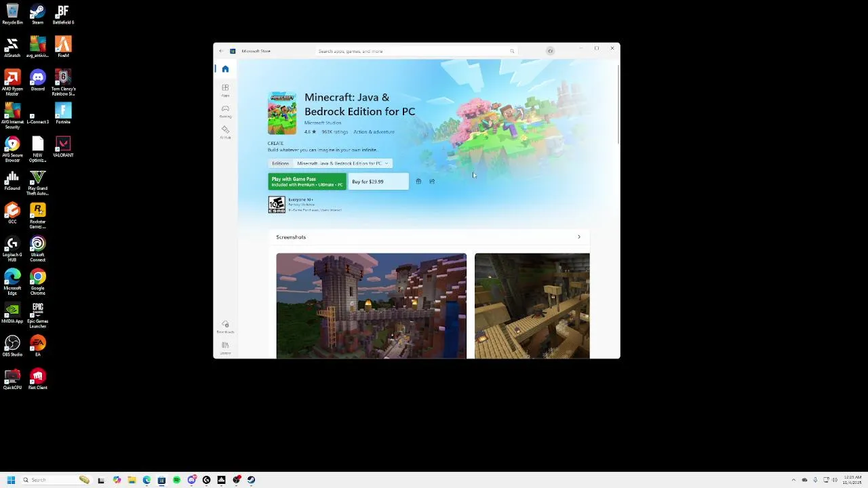Select the Epic Games Launcher desktop icon

coord(37,316)
